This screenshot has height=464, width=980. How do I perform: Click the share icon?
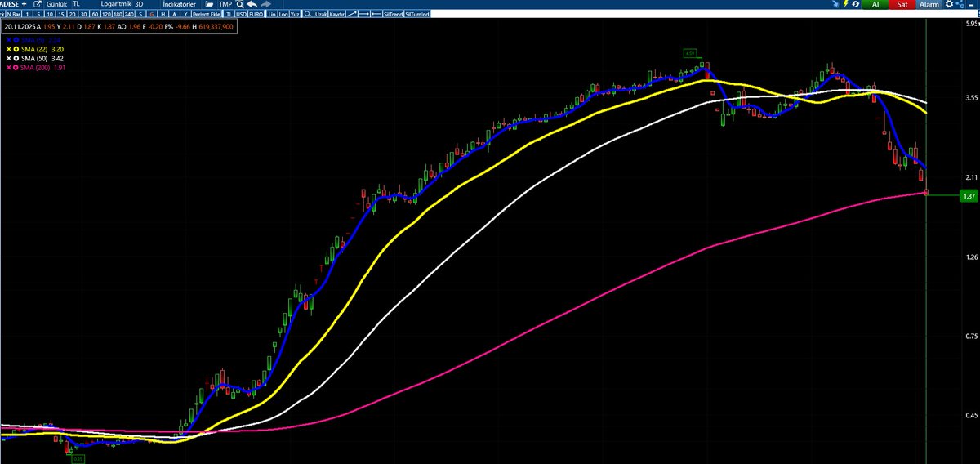pos(960,4)
